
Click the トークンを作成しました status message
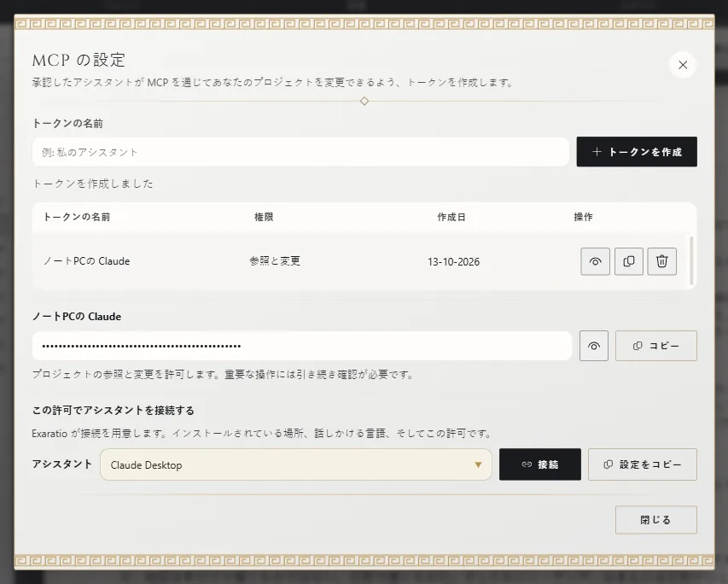[93, 184]
